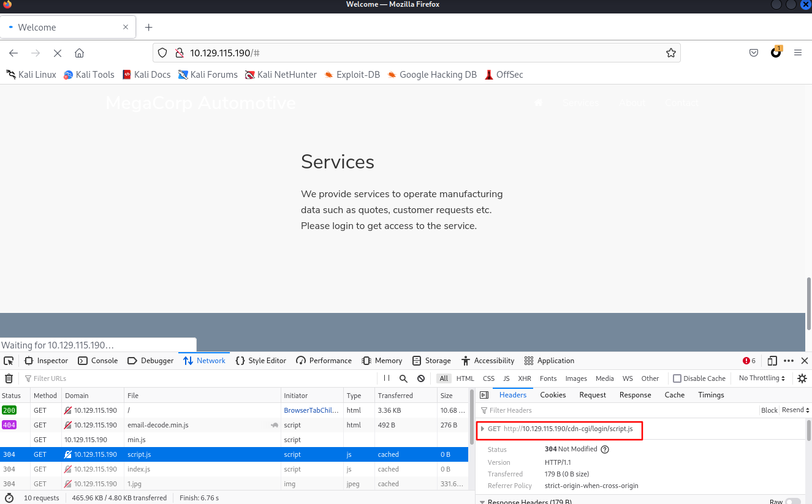812x504 pixels.
Task: Open the Timings tab in request details
Action: coord(711,395)
